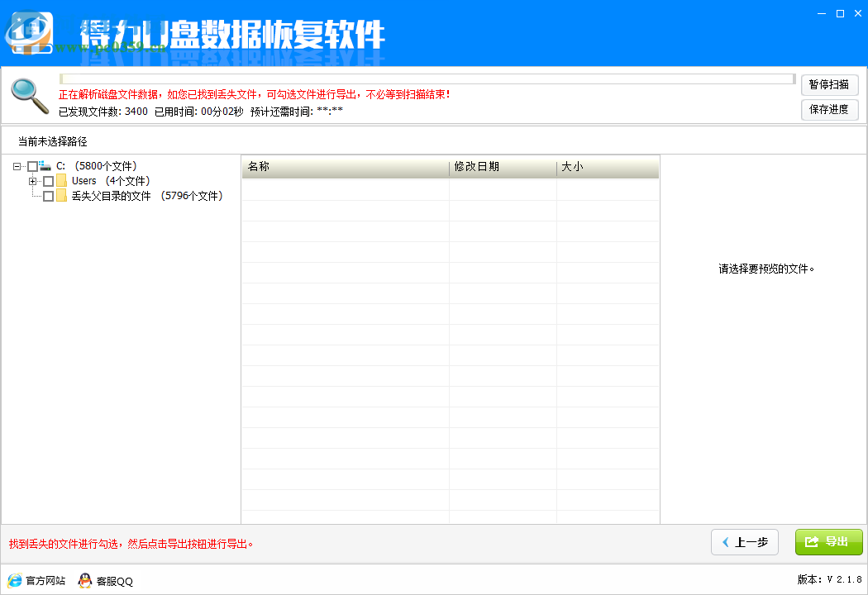Click the application logo in the title bar

pyautogui.click(x=28, y=31)
